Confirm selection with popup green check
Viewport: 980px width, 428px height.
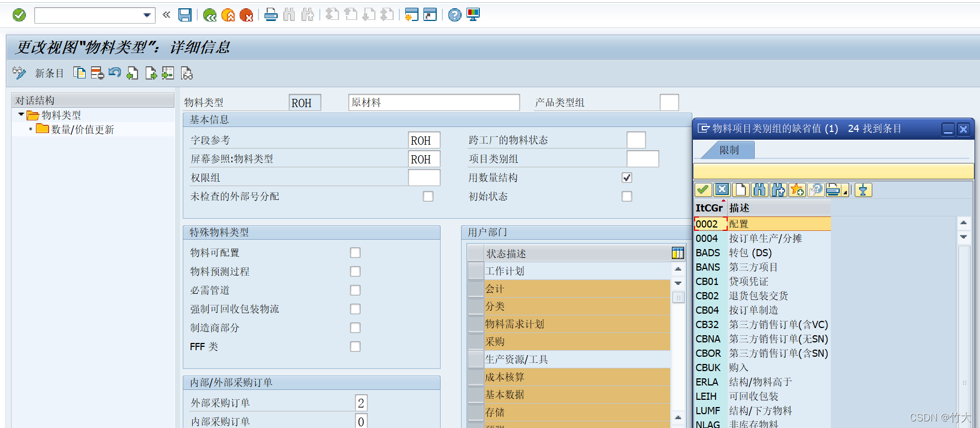pos(703,190)
